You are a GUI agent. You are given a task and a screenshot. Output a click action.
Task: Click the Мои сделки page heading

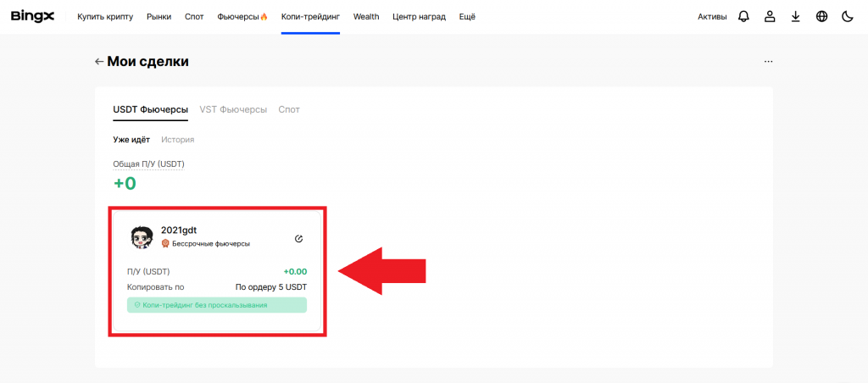(x=147, y=62)
